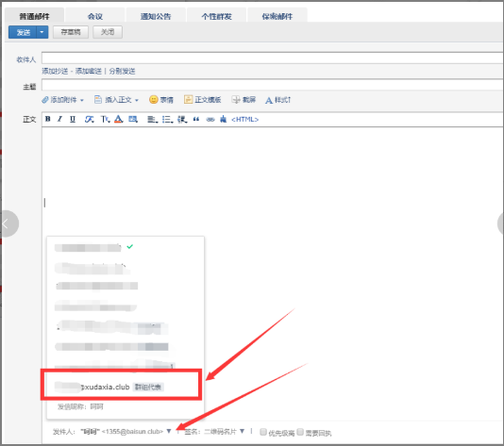Click the 添加抄送 add CC link
Viewport: 504px width, 446px height.
coord(55,72)
